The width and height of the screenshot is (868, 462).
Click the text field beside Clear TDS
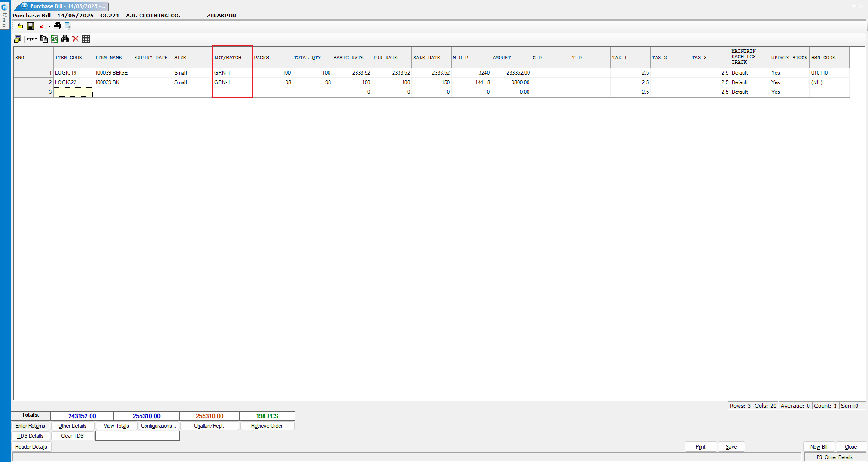(137, 436)
